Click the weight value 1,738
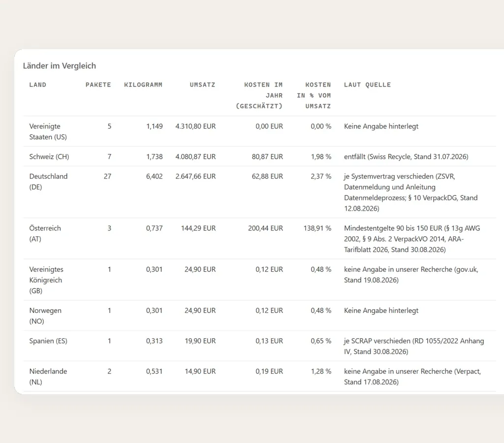This screenshot has height=443, width=504. pos(154,157)
